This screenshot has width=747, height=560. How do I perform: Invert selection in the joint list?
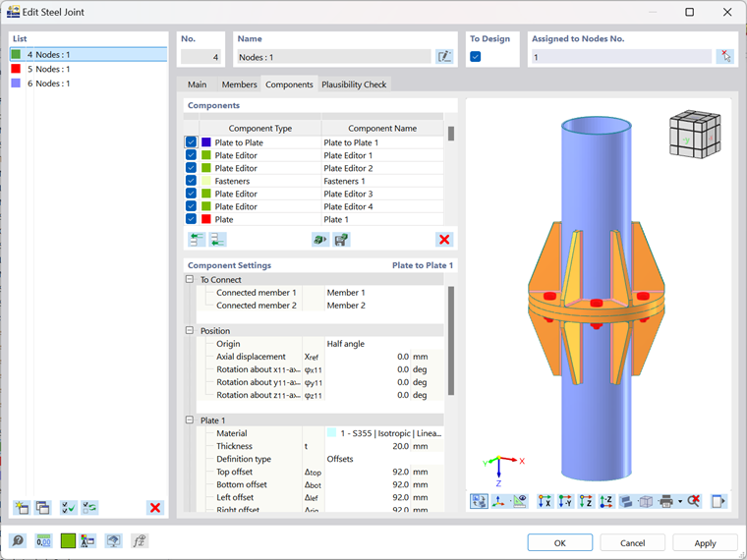tap(89, 508)
